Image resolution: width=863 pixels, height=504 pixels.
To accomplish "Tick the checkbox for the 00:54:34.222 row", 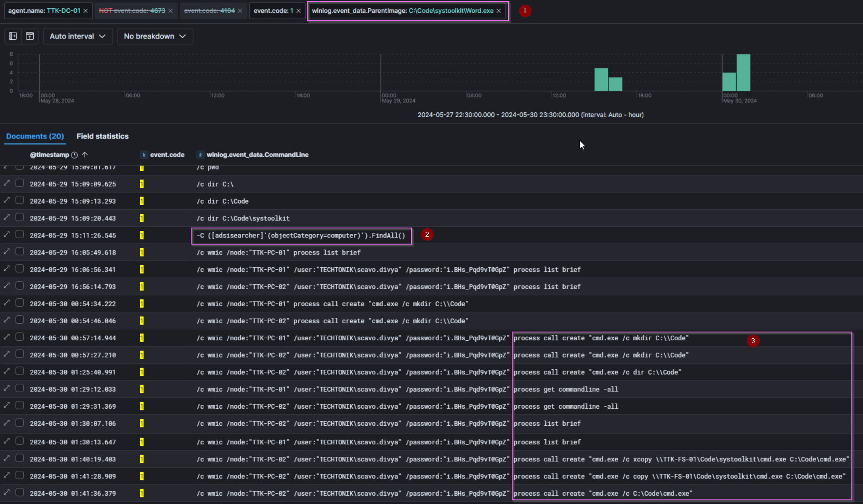I will point(19,303).
